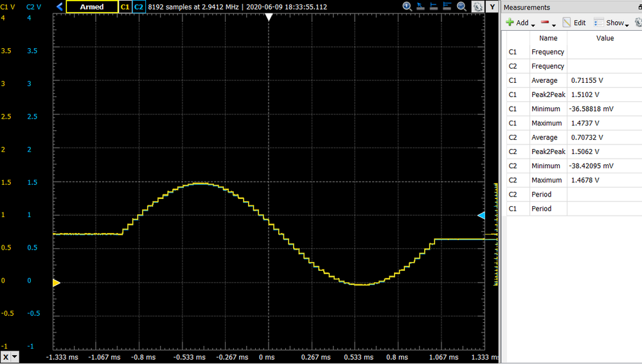Click the yellow 1.5 C1 voltage scale label
The height and width of the screenshot is (364, 642).
[x=6, y=182]
